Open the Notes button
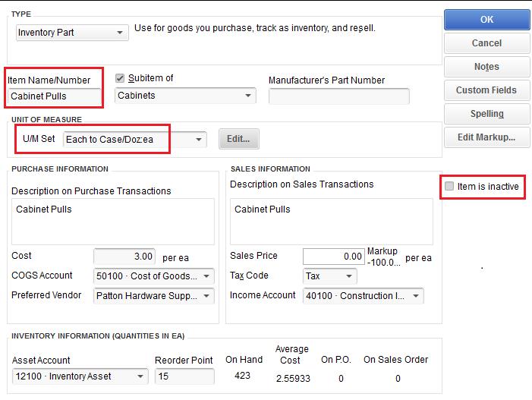This screenshot has width=532, height=400. click(x=486, y=67)
